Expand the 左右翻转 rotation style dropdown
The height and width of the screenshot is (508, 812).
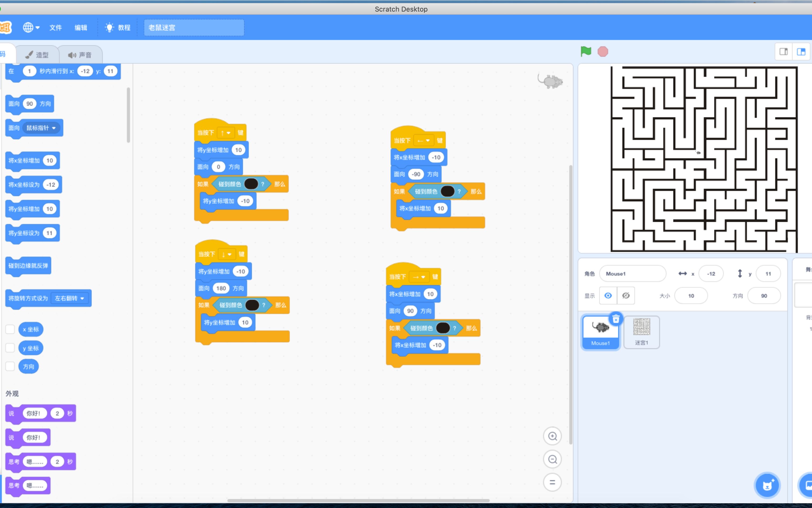tap(70, 298)
